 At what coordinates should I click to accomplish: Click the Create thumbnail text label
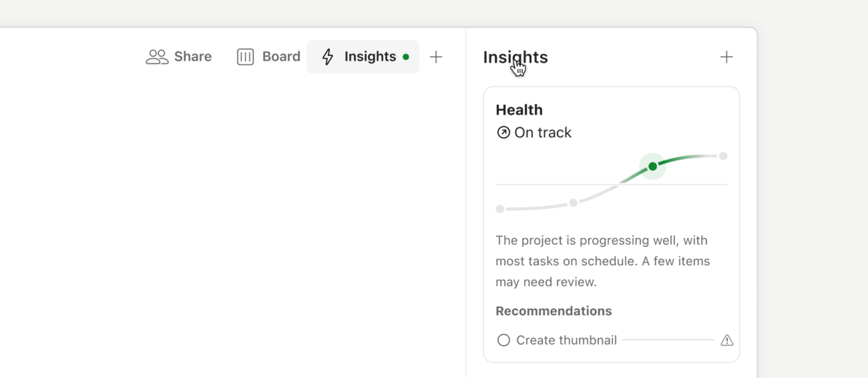(566, 340)
